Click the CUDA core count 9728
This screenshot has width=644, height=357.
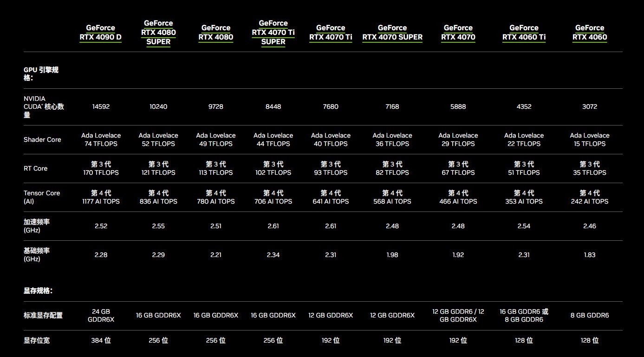pos(216,107)
